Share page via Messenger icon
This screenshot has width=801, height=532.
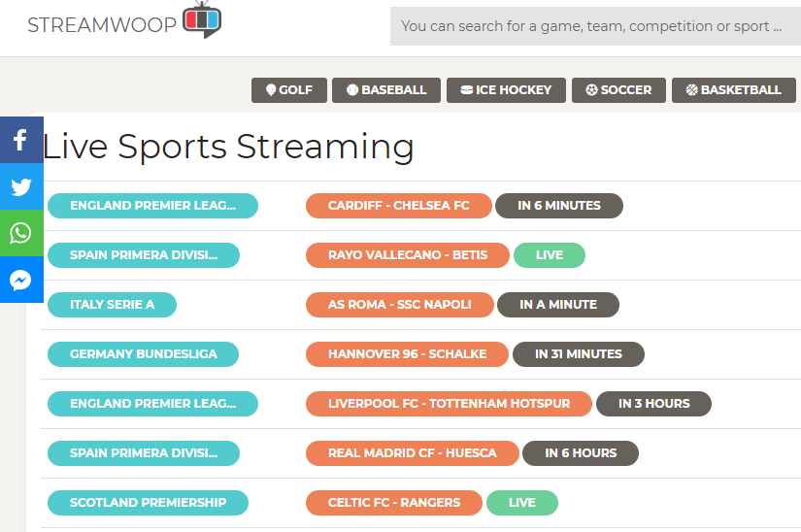click(21, 280)
